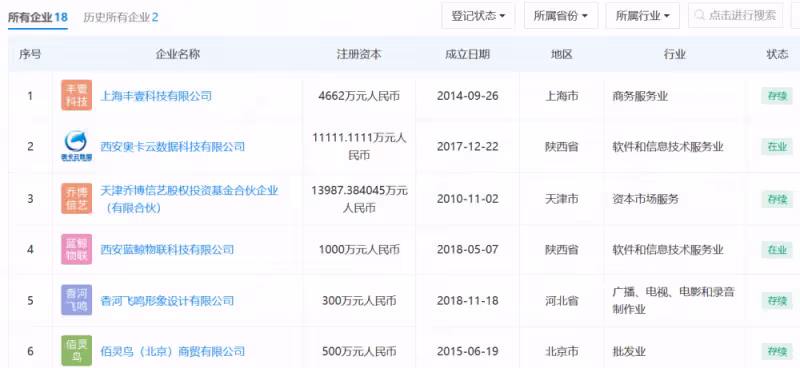Click the date 2015-06-19
Screen dimensions: 800x368
point(467,351)
